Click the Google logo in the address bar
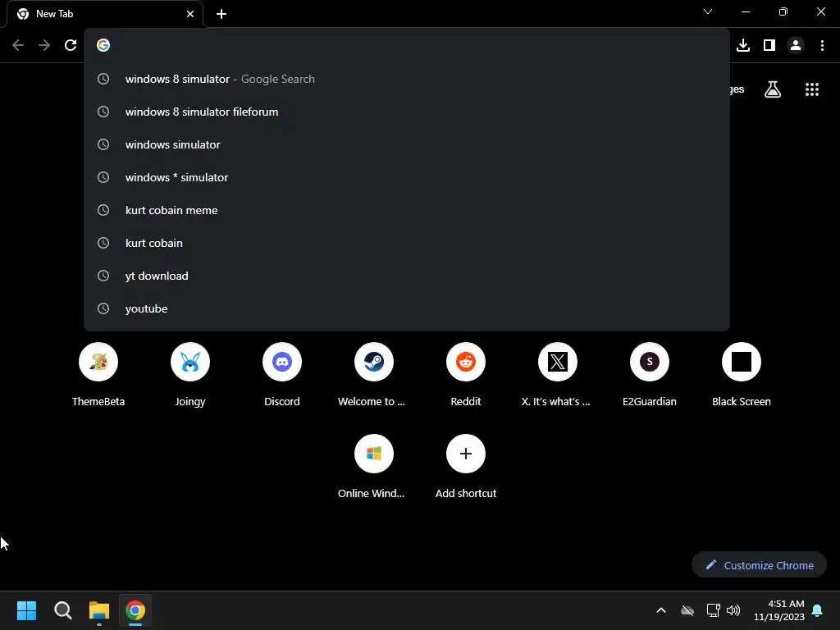This screenshot has width=840, height=630. [103, 45]
